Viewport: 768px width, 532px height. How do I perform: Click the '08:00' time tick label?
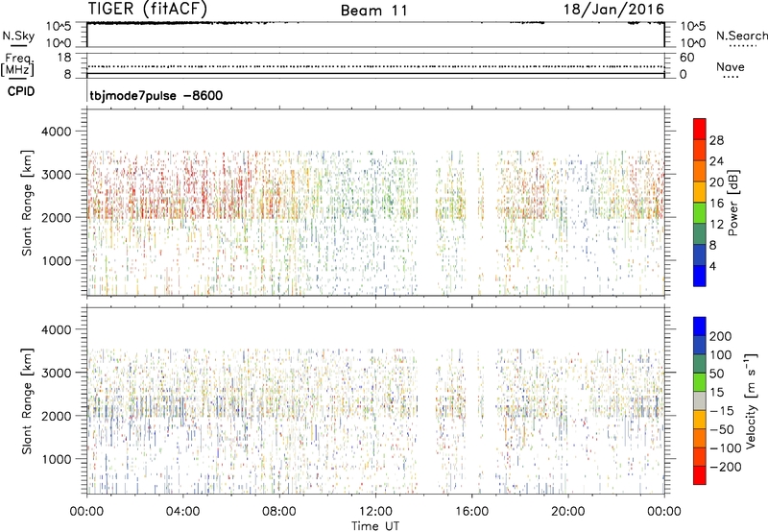[278, 512]
